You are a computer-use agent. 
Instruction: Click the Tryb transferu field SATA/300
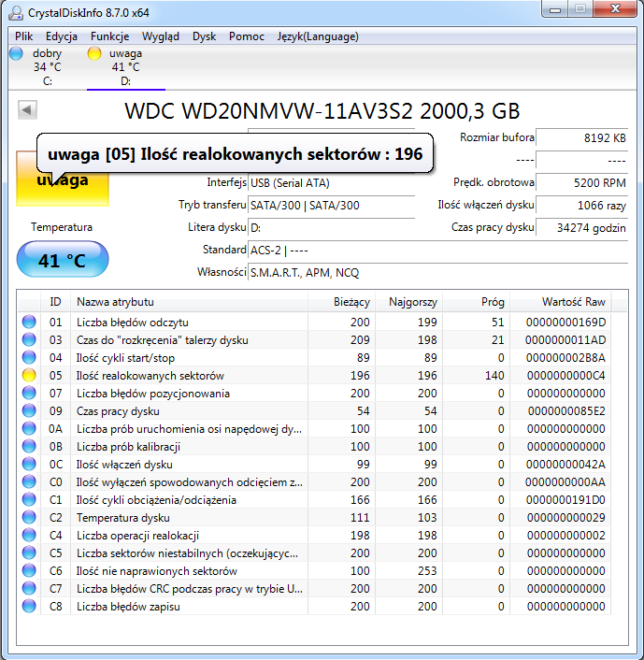[331, 206]
